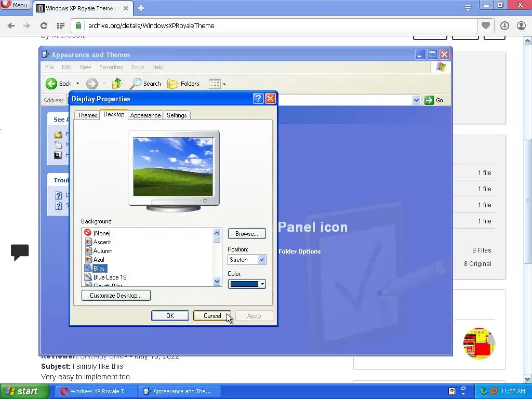Click the 8 Original text
532x399 pixels.
coord(477,264)
